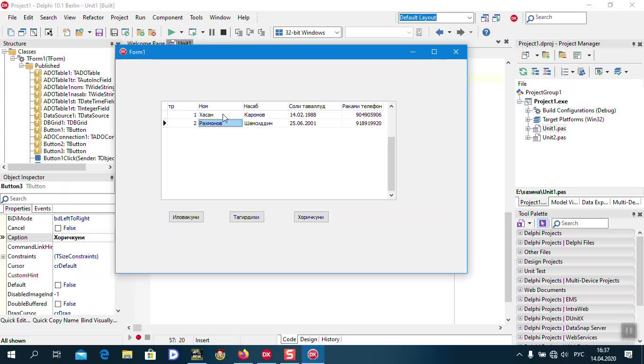The height and width of the screenshot is (364, 644).
Task: Click the Save All icon
Action: point(114,32)
